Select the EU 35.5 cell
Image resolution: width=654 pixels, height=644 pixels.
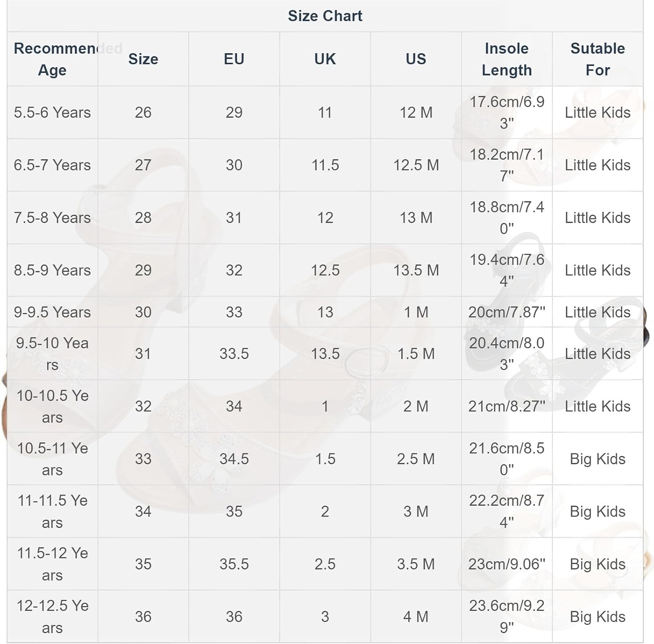[x=234, y=564]
